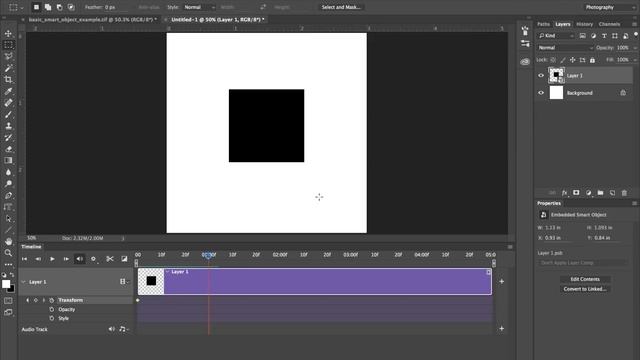The height and width of the screenshot is (360, 640).
Task: Select the Gradient tool
Action: 8,160
